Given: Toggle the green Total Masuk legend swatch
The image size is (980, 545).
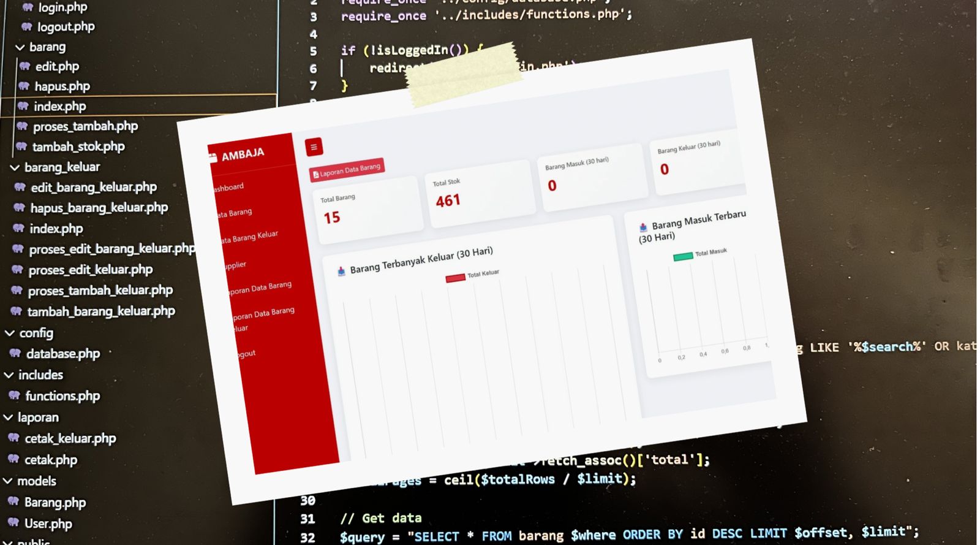Looking at the screenshot, I should pos(683,256).
